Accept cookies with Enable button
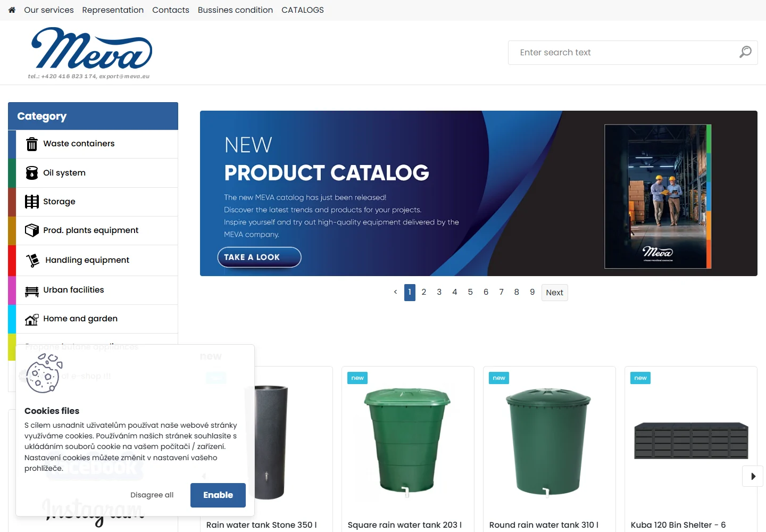This screenshot has height=532, width=766. 218,495
